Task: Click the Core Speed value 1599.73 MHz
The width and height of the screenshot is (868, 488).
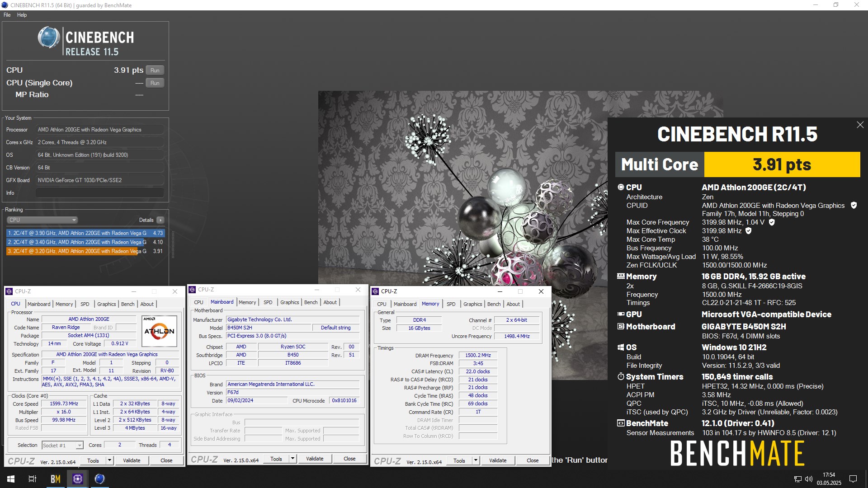Action: pos(64,404)
